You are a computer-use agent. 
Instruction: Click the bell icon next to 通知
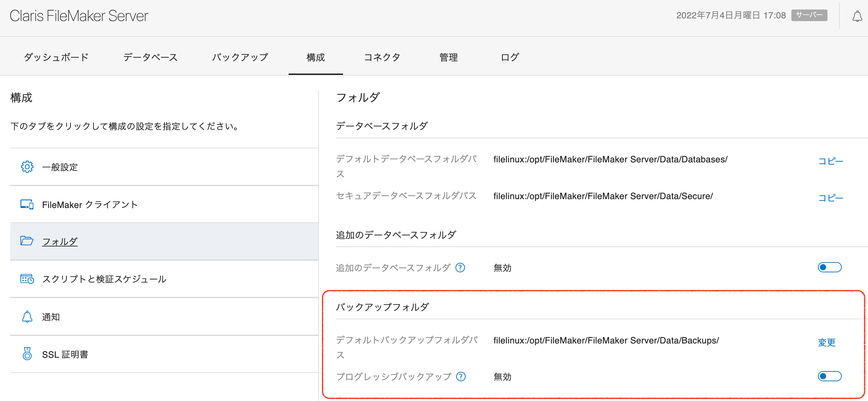pyautogui.click(x=27, y=317)
